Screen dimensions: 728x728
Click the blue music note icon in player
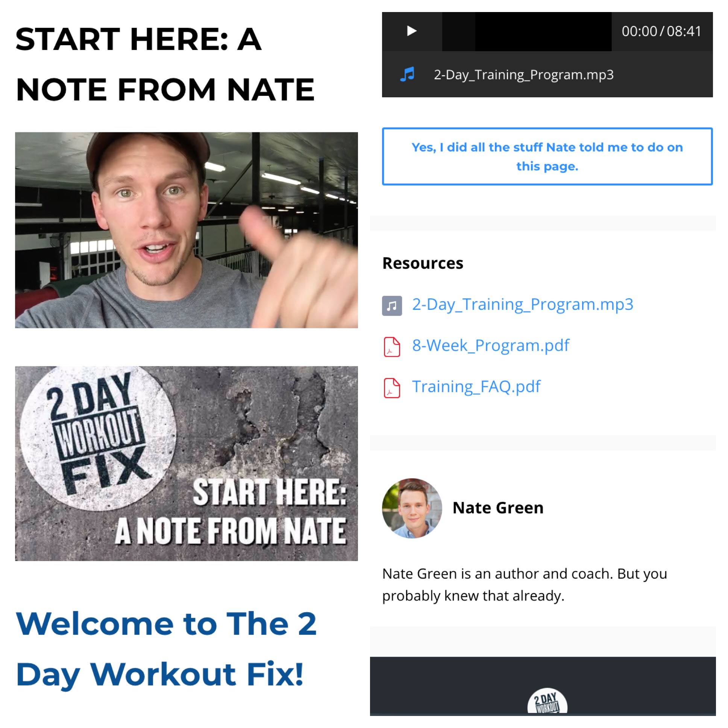click(x=407, y=74)
